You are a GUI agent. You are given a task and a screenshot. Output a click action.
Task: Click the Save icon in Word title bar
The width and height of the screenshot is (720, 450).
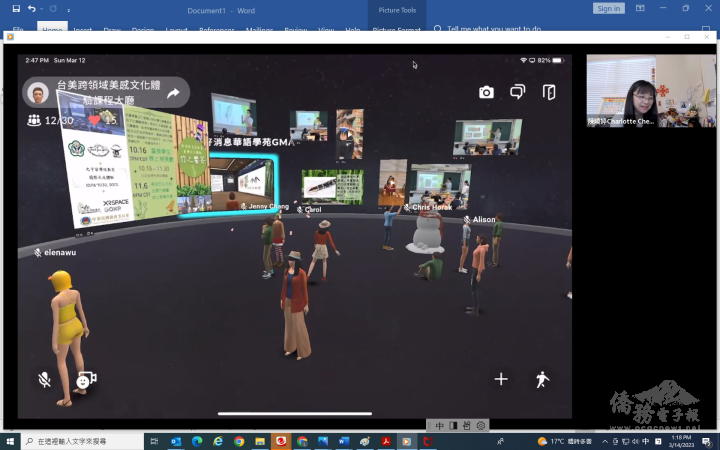pyautogui.click(x=13, y=8)
